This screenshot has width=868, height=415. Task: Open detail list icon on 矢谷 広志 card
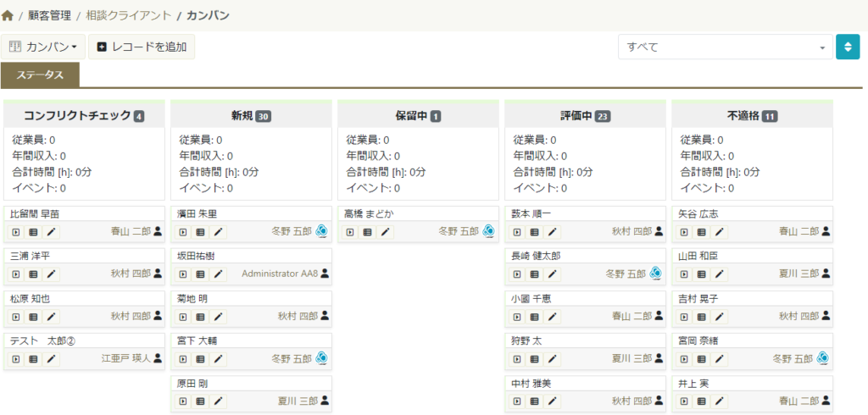[x=701, y=231]
